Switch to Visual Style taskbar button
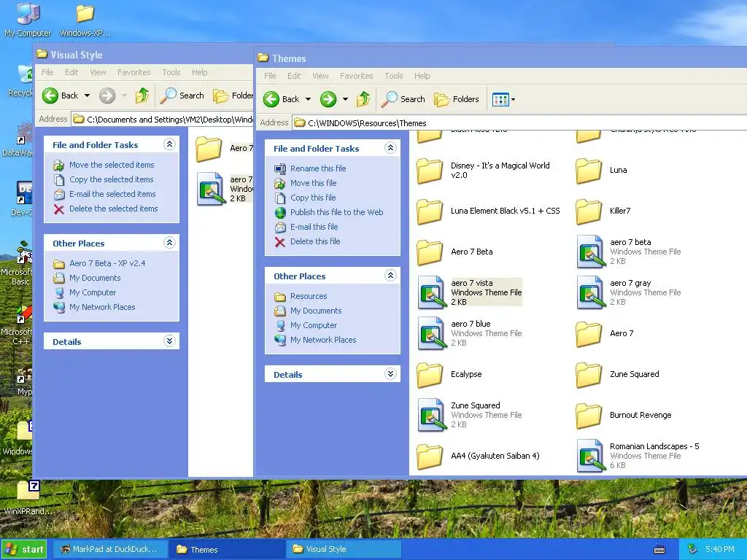The height and width of the screenshot is (560, 747). [x=343, y=549]
